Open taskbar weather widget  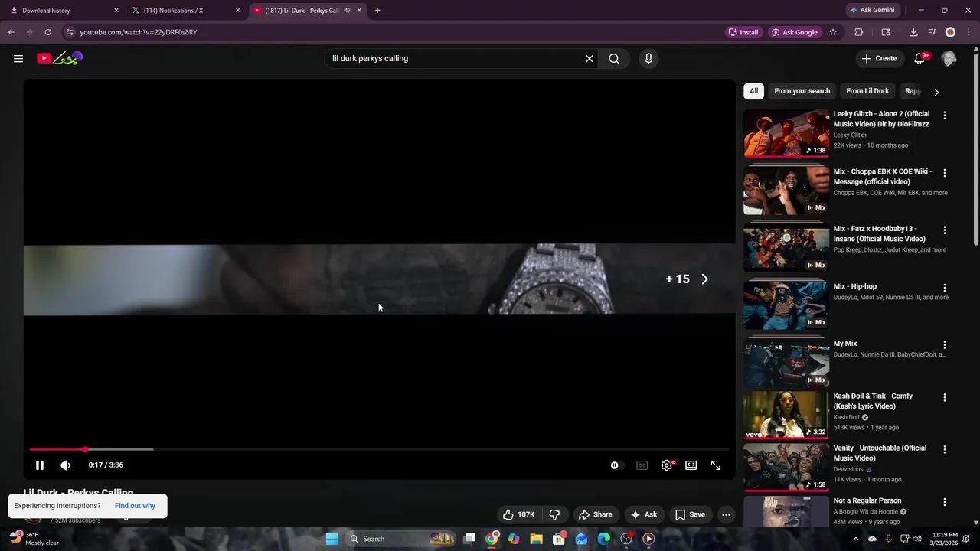[x=34, y=539]
